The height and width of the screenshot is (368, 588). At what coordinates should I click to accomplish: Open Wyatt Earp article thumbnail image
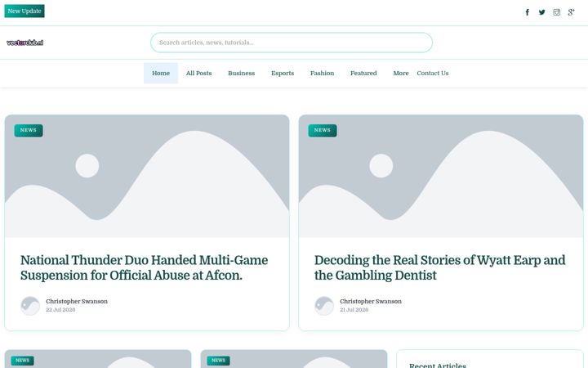[x=441, y=176]
